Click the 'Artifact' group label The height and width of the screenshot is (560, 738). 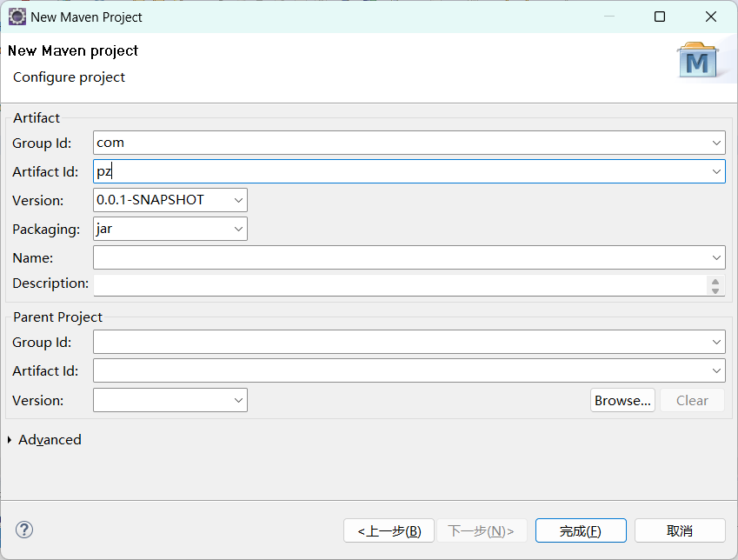[x=37, y=117]
